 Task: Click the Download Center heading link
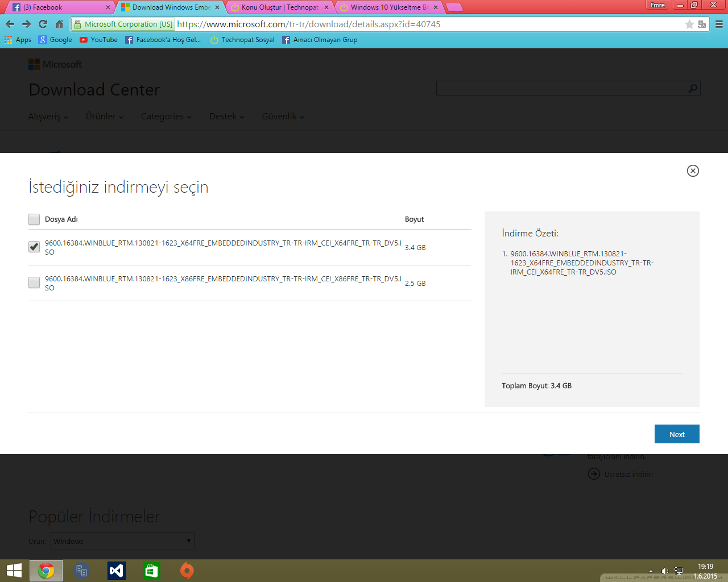point(94,90)
